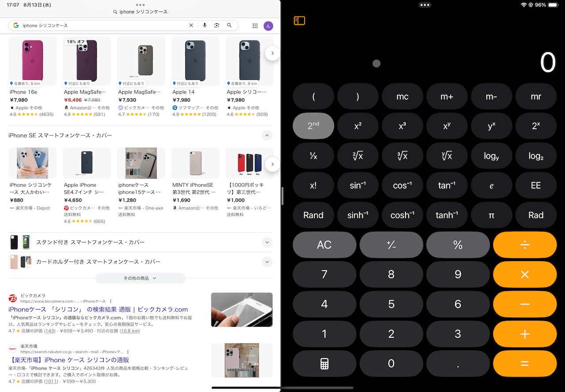Clear the search text with X icon
The width and height of the screenshot is (565, 392).
[191, 26]
